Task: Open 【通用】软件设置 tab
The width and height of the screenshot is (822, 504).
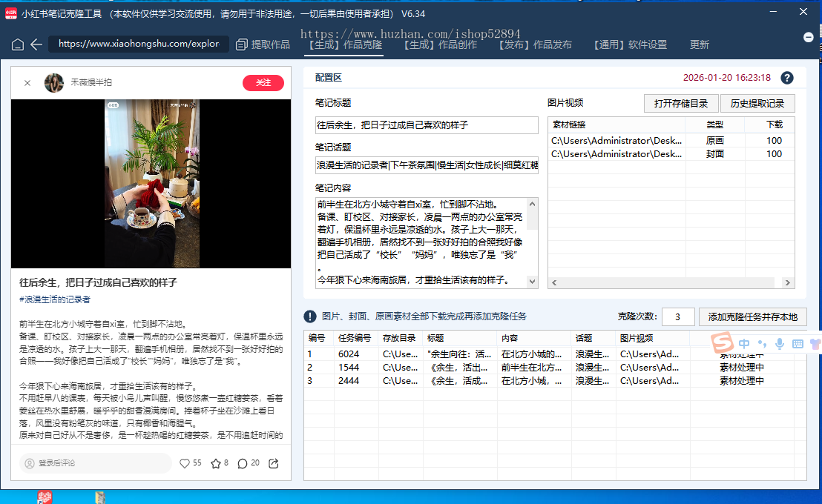Action: [630, 45]
